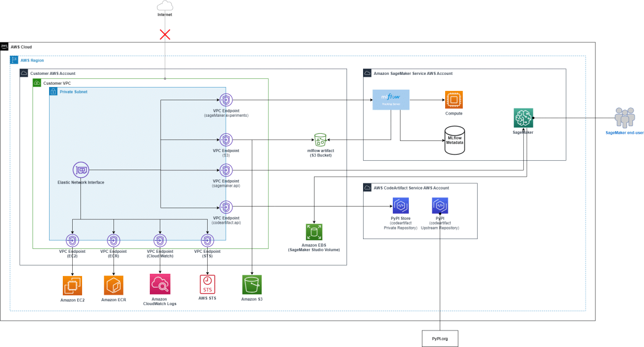Select the Compute chip icon

click(453, 100)
